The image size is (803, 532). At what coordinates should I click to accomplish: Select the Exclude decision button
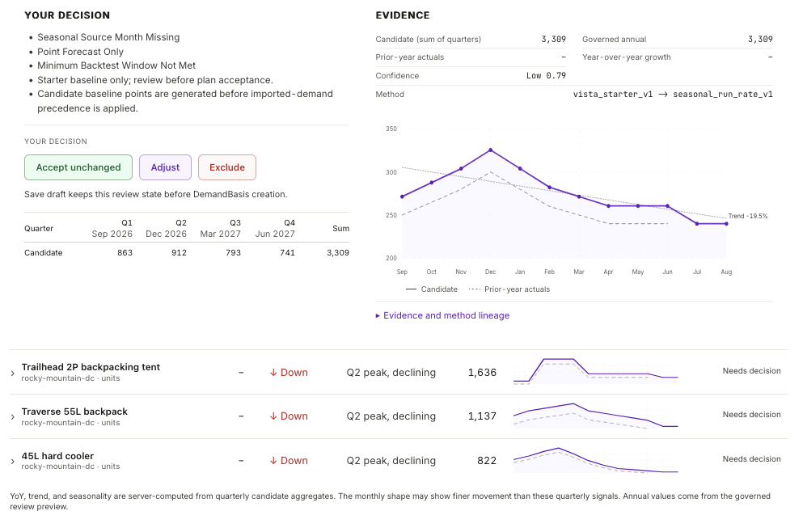click(227, 167)
